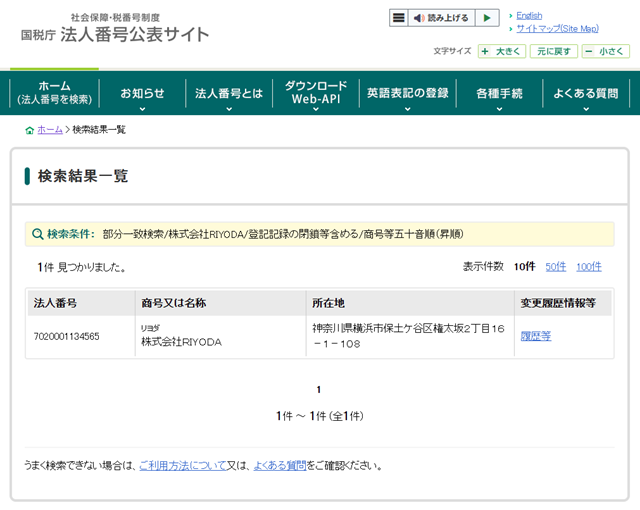Expand the ダウンロード Web-API menu
The height and width of the screenshot is (510, 640).
point(315,93)
